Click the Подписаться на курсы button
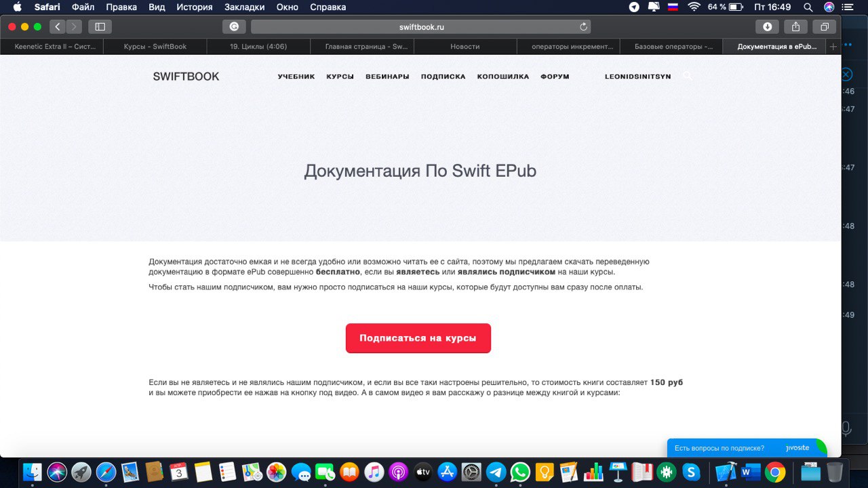 [x=418, y=338]
